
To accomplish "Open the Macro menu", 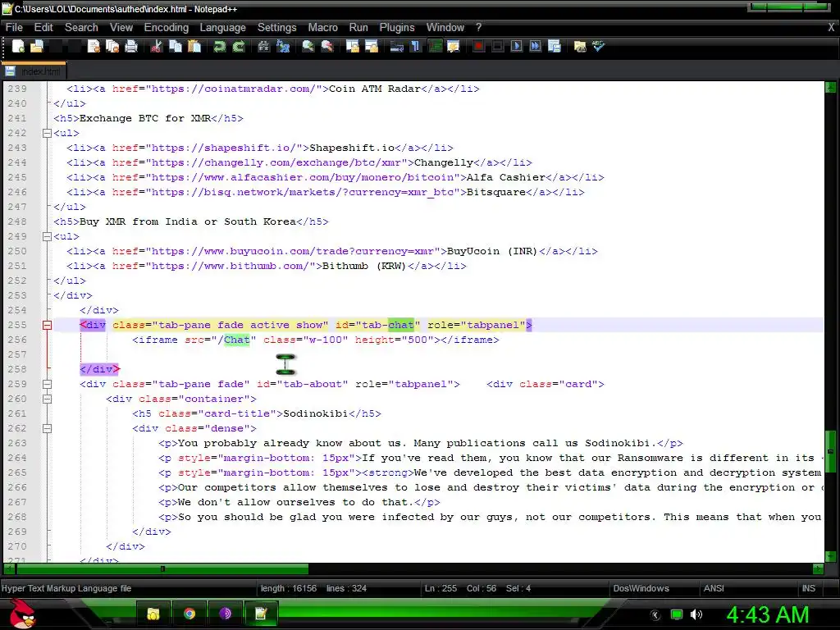I will click(x=322, y=27).
